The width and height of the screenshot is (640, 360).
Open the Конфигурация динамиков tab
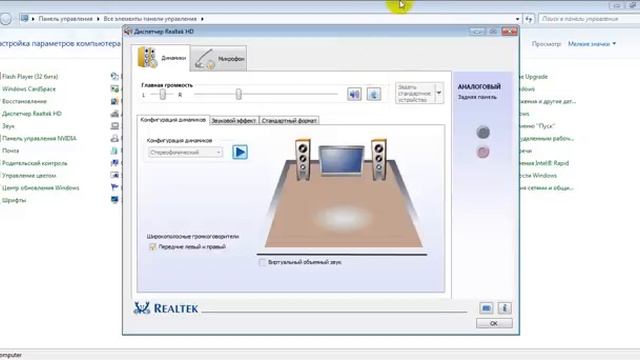[173, 120]
